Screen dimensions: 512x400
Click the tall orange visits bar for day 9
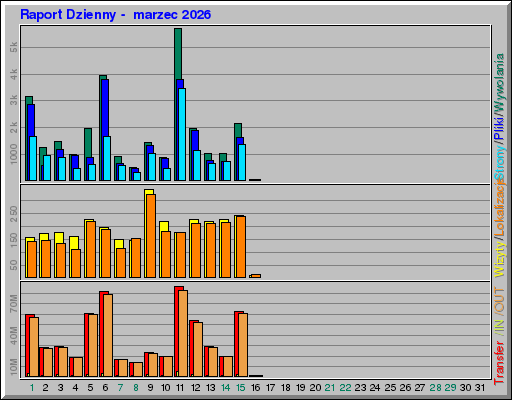151,236
